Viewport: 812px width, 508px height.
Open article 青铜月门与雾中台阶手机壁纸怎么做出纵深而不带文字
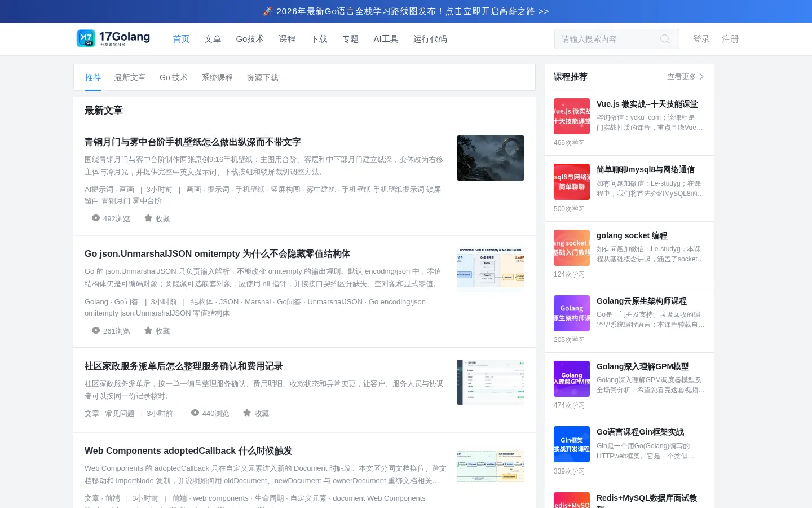click(193, 142)
